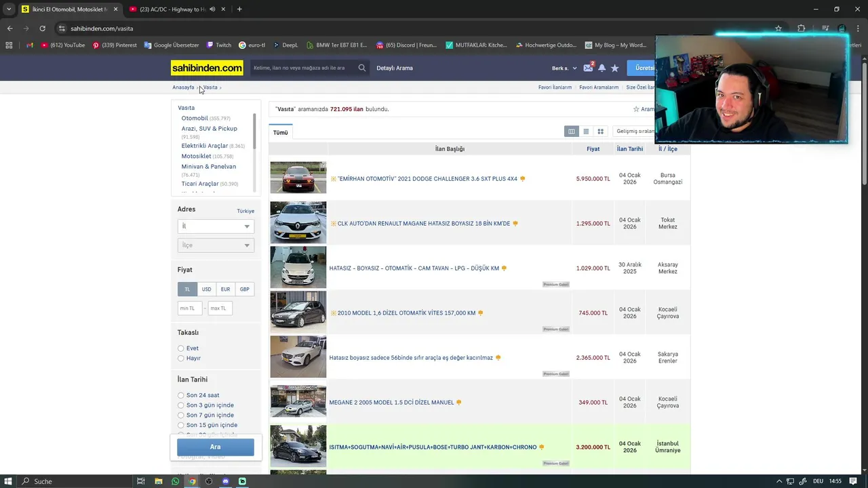Bookmark this page with star icon
Screen dimensions: 868x488
[778, 28]
